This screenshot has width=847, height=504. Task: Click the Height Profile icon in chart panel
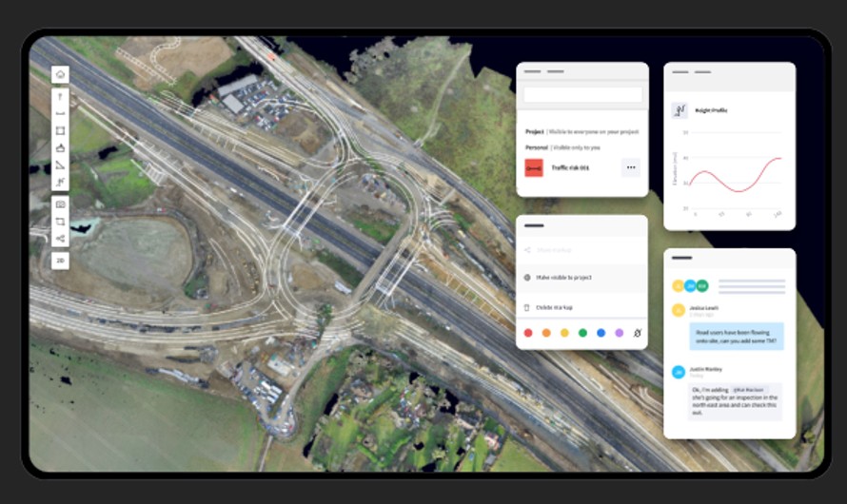coord(680,110)
